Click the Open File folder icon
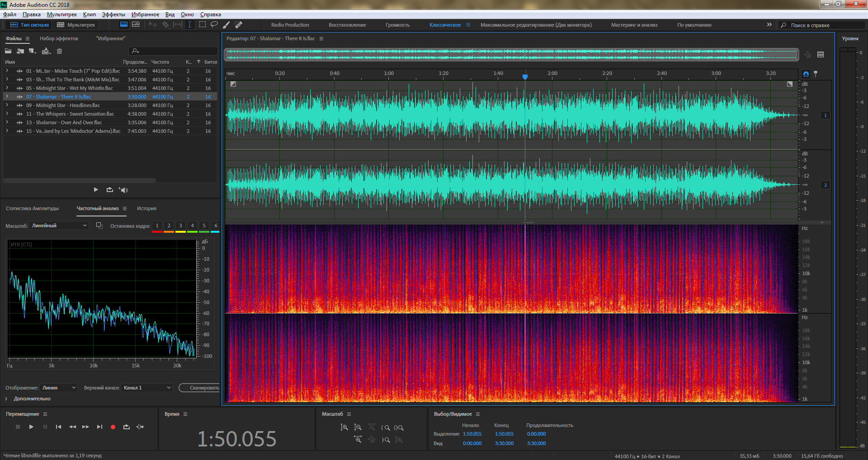868x460 pixels. [x=8, y=51]
